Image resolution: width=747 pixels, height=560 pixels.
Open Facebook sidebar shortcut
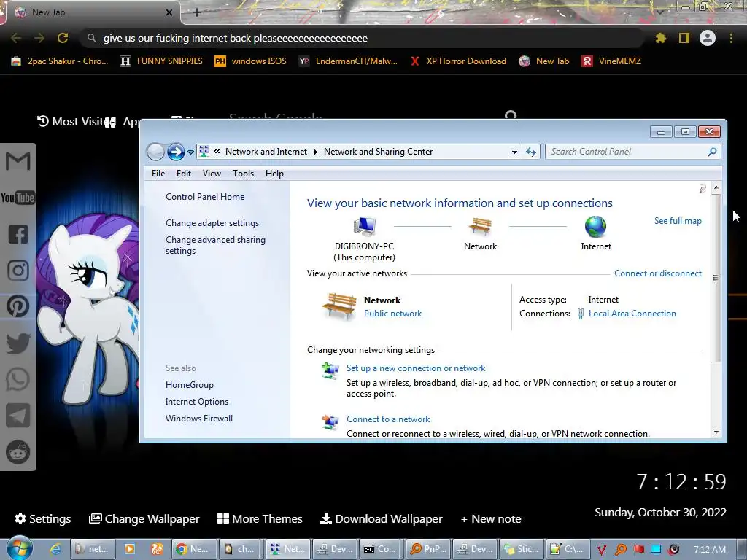pos(18,234)
